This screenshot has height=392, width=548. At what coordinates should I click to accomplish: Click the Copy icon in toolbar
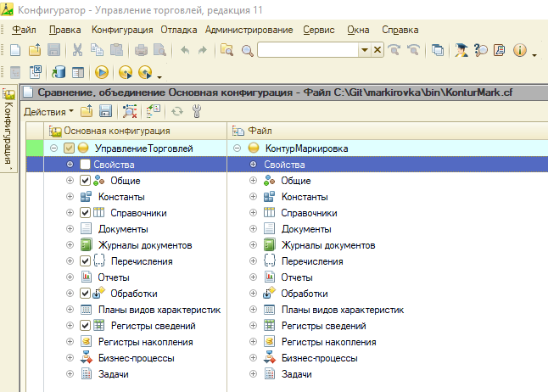(97, 50)
